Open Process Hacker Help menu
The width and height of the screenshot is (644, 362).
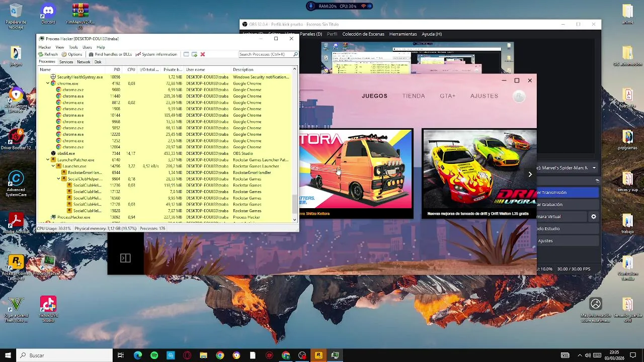pyautogui.click(x=101, y=47)
